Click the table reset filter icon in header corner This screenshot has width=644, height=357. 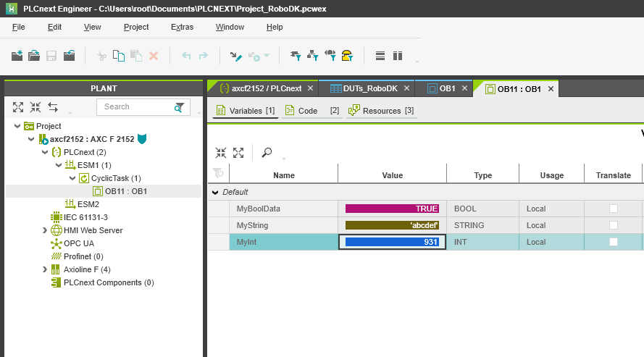(219, 173)
